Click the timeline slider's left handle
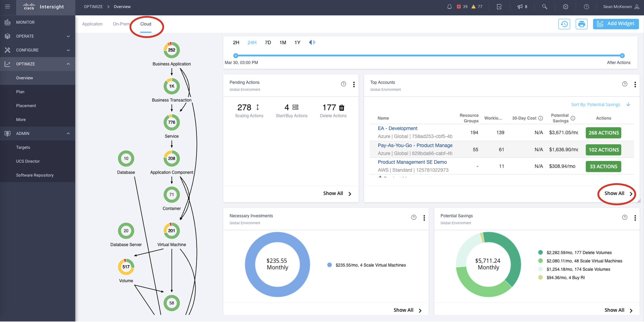Image resolution: width=644 pixels, height=322 pixels. 236,55
